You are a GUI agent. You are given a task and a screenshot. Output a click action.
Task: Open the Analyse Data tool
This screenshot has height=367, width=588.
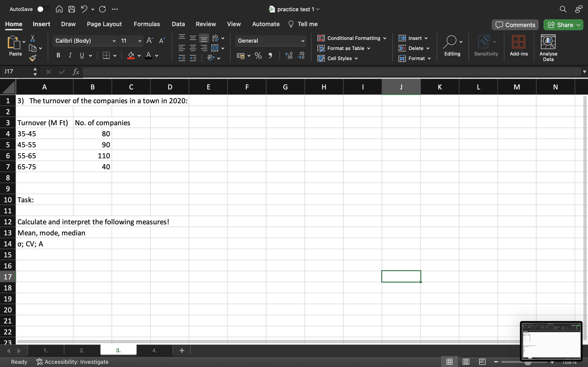click(x=548, y=48)
